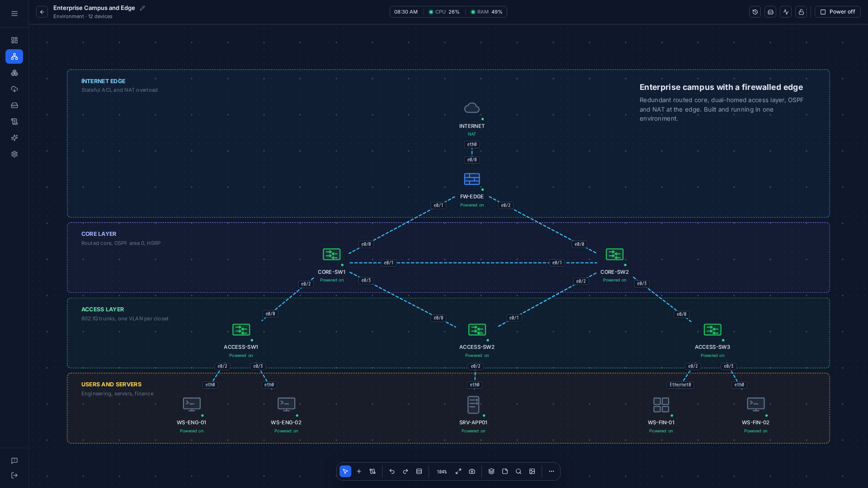
Task: Open the disk icon in the header
Action: [x=770, y=12]
